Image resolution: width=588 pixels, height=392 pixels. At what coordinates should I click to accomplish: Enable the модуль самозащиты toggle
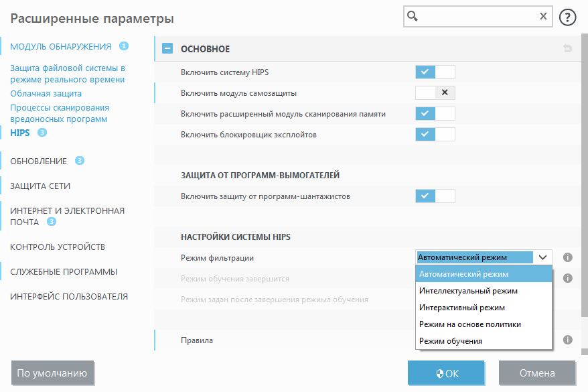tap(435, 93)
